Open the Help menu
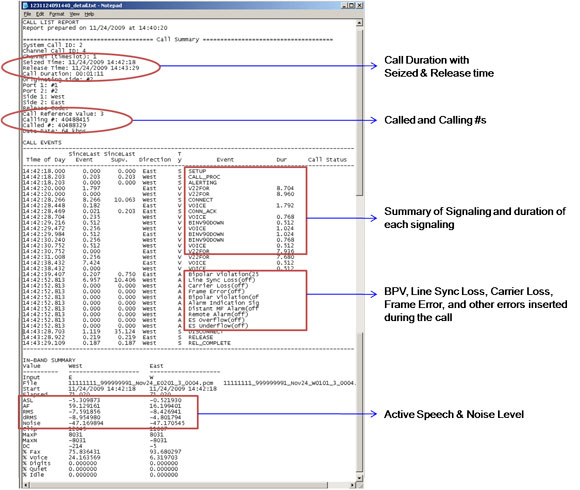The width and height of the screenshot is (580, 490). (x=89, y=14)
